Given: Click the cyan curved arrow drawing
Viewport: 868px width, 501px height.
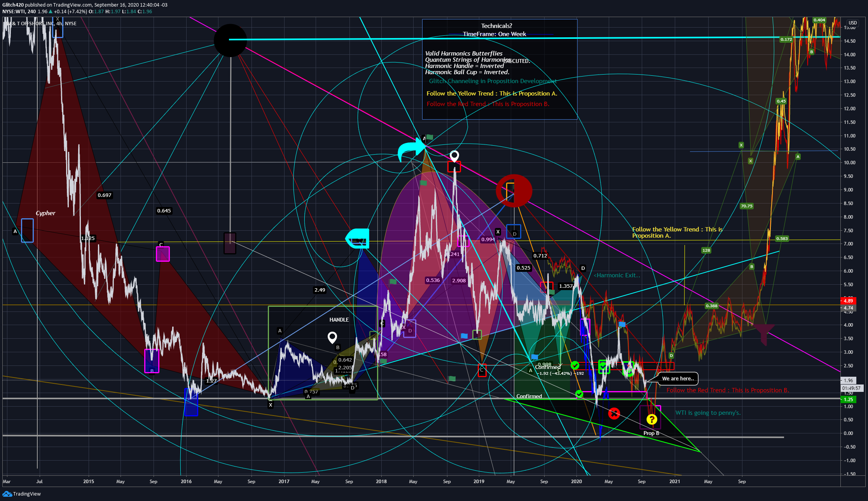Looking at the screenshot, I should (x=412, y=150).
